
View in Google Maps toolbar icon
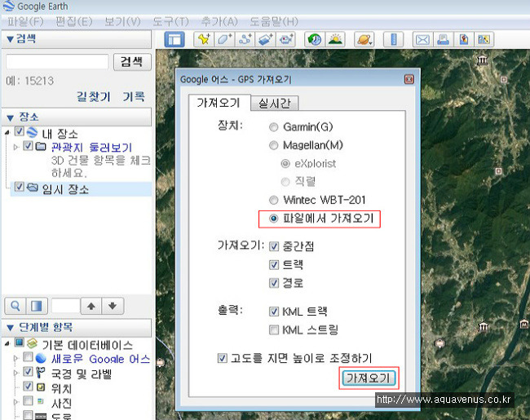coord(484,40)
